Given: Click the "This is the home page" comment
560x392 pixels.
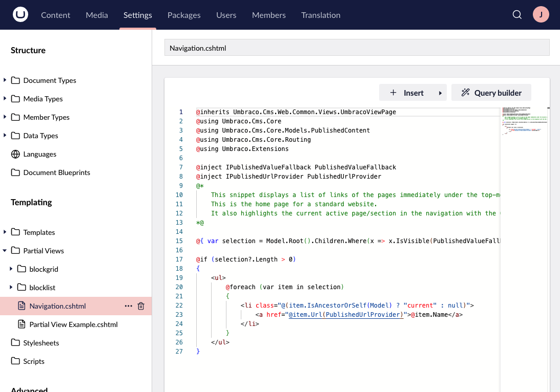Looking at the screenshot, I should coord(294,204).
